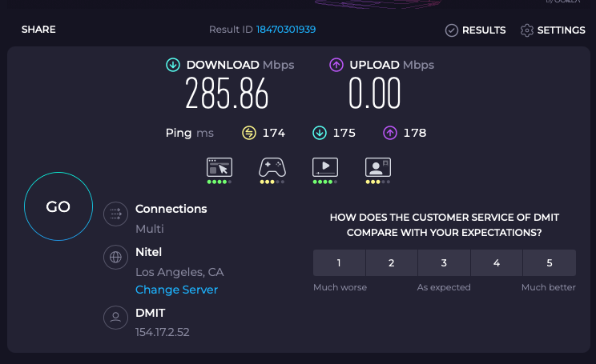Click the DMIT provider user icon
596x364 pixels.
pyautogui.click(x=116, y=318)
